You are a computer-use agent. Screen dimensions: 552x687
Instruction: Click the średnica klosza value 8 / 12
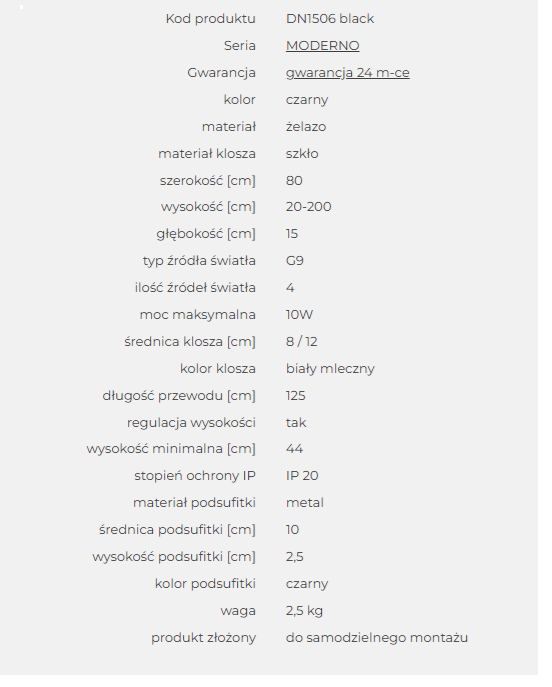click(x=301, y=342)
